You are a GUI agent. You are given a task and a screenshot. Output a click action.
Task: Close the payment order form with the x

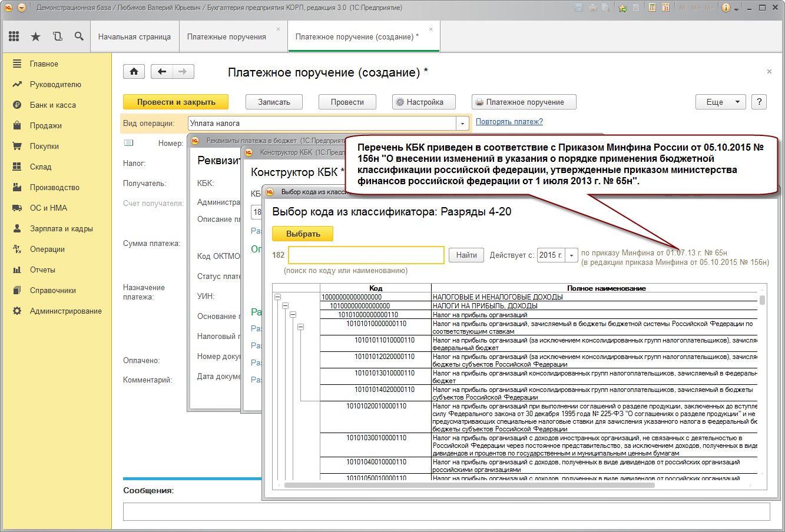(x=769, y=72)
